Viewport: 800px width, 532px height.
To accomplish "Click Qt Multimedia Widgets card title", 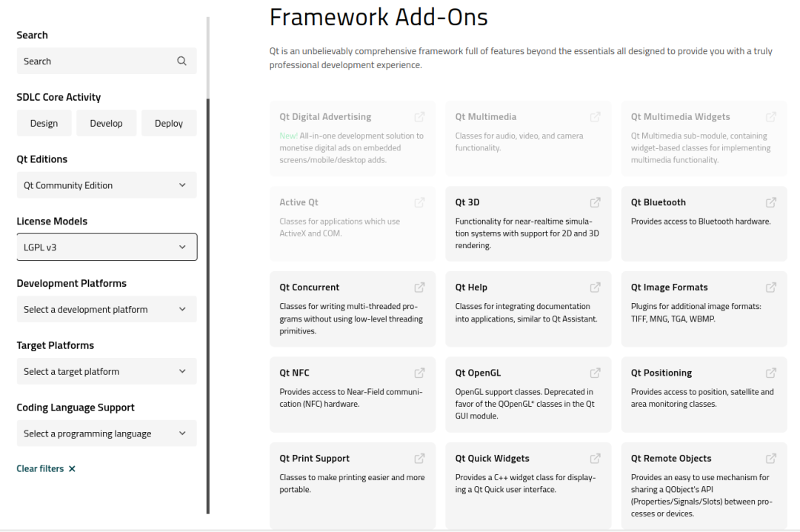I will coord(680,117).
